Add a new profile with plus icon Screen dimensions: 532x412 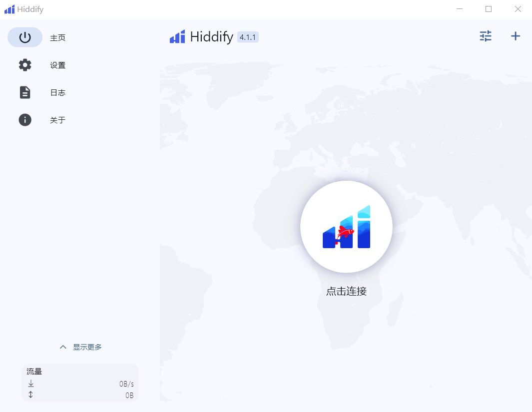[x=515, y=36]
